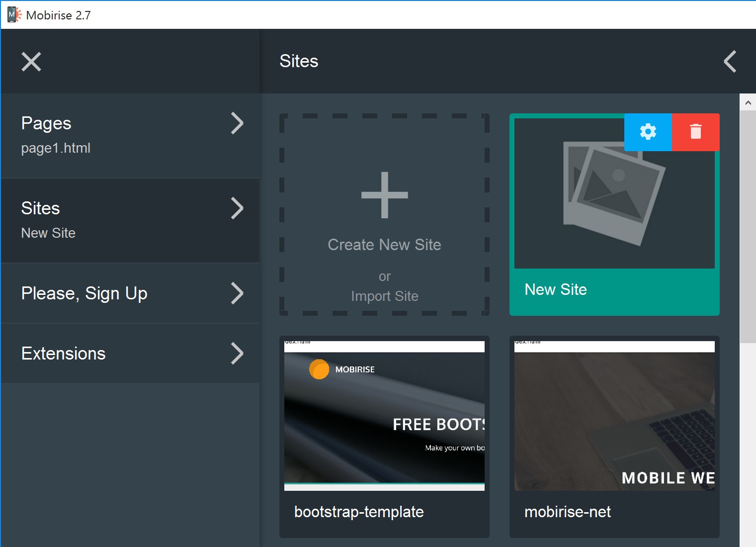This screenshot has height=547, width=756.
Task: Select Please, Sign Up menu entry
Action: (x=84, y=293)
